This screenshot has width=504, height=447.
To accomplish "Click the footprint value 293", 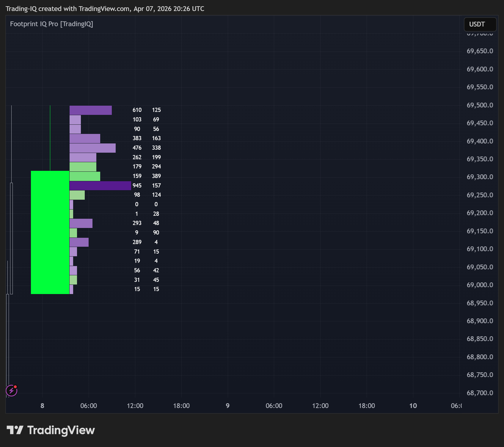I will coord(137,223).
